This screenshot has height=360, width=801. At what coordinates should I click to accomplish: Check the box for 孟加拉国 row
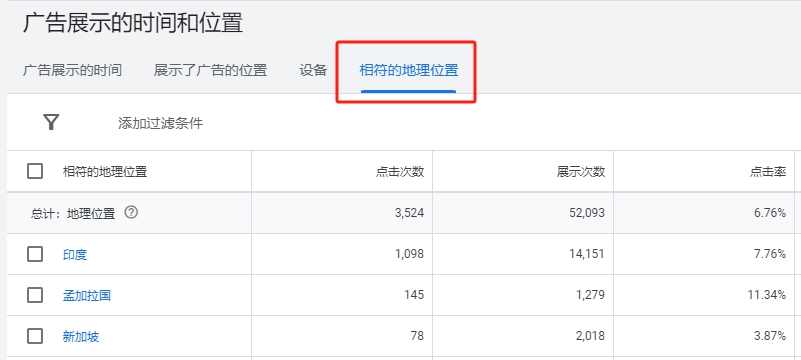(35, 295)
